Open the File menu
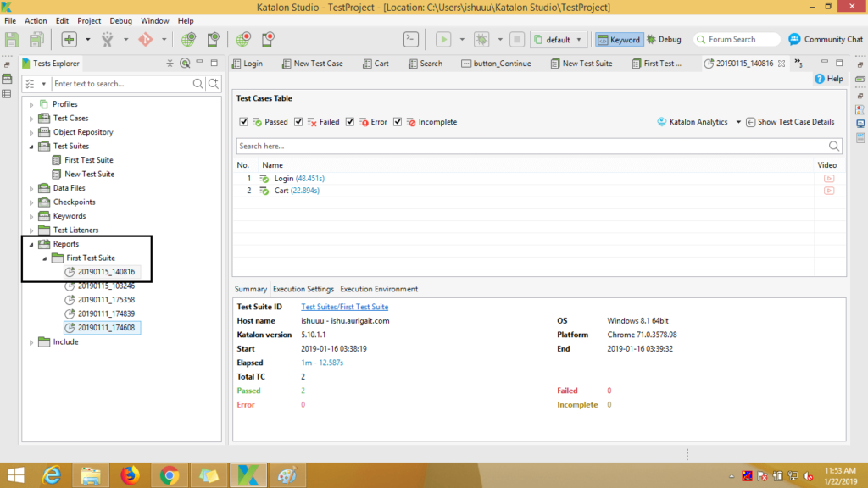The width and height of the screenshot is (868, 488). tap(10, 20)
